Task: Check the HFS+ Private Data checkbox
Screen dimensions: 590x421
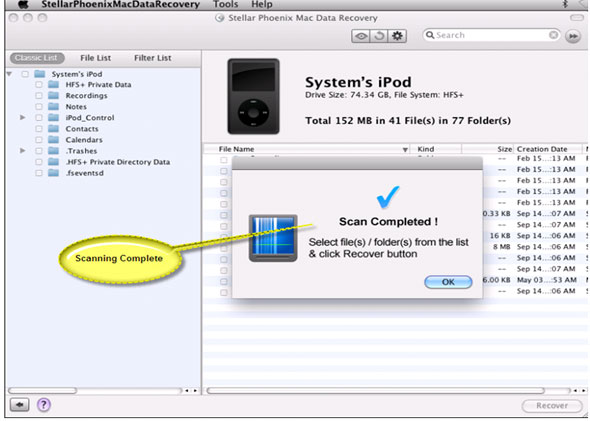Action: pyautogui.click(x=39, y=85)
